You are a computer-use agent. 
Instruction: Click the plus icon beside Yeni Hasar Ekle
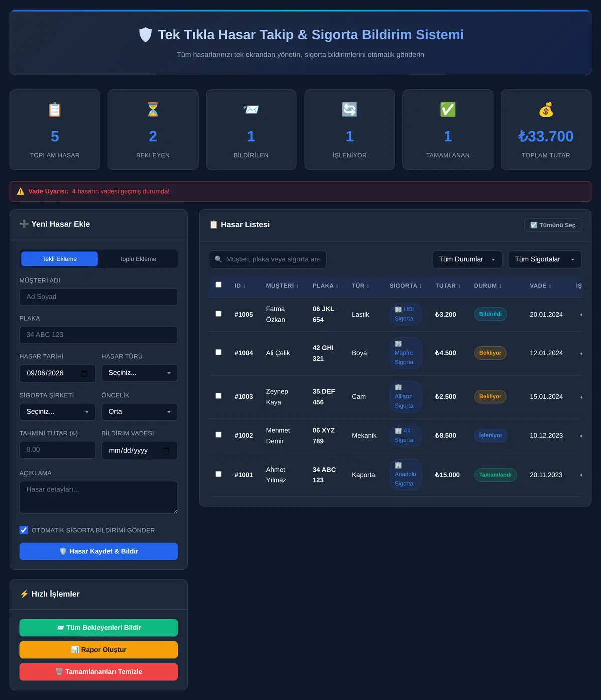(x=24, y=224)
